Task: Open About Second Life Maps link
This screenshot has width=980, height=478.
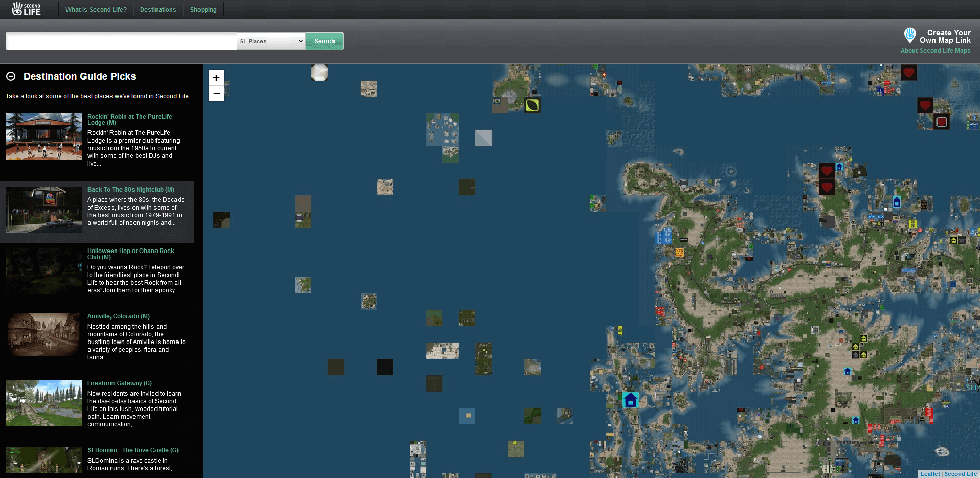Action: 936,51
